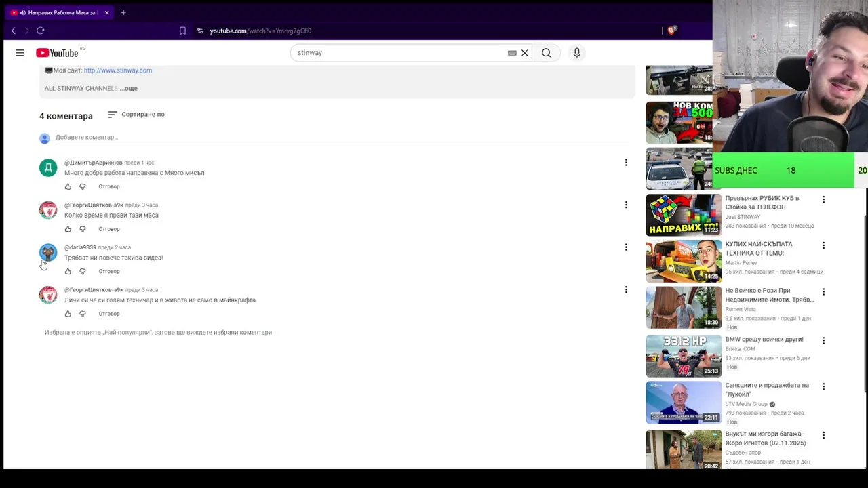Image resolution: width=868 pixels, height=488 pixels.
Task: Click green avatar Д of first commenter
Action: coord(48,167)
